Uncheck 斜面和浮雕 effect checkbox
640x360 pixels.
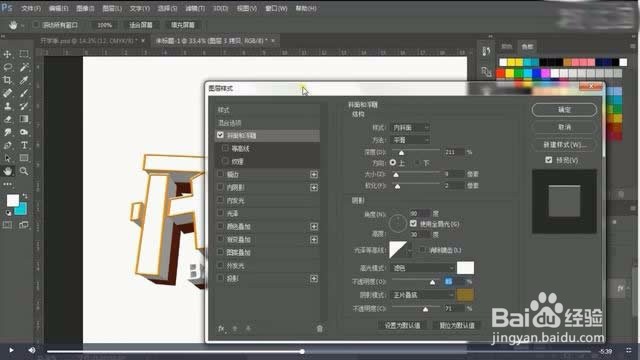[220, 135]
